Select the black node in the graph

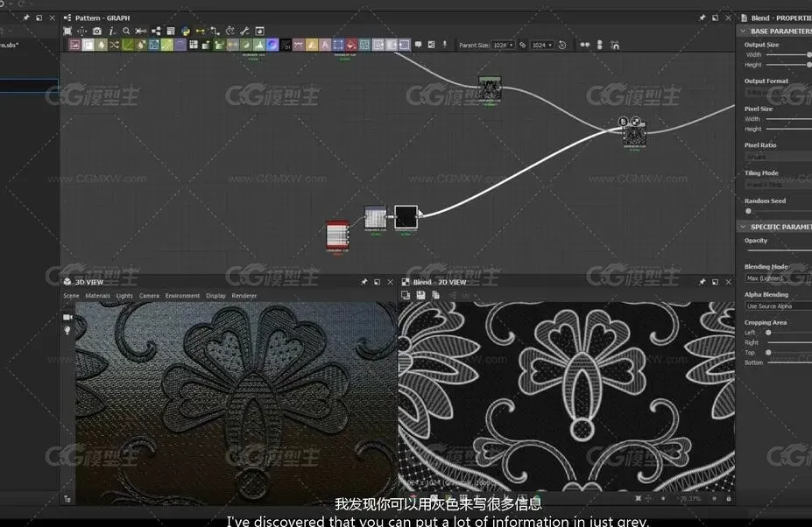406,217
